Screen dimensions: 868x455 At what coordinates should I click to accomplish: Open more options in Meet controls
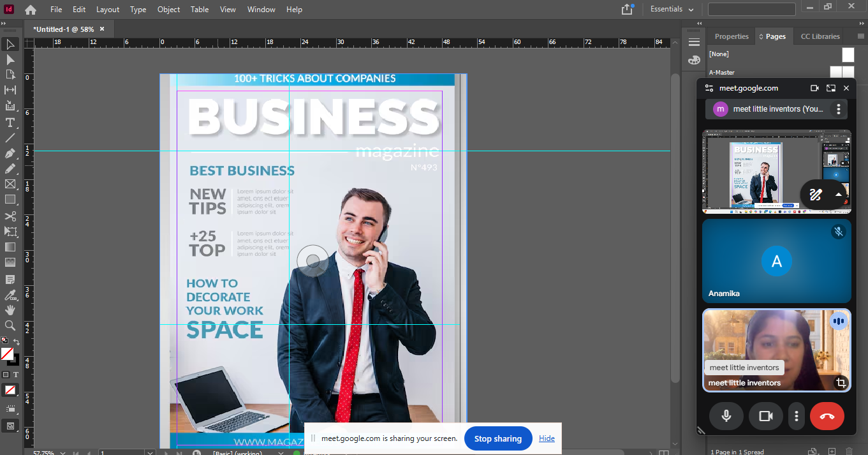point(797,416)
